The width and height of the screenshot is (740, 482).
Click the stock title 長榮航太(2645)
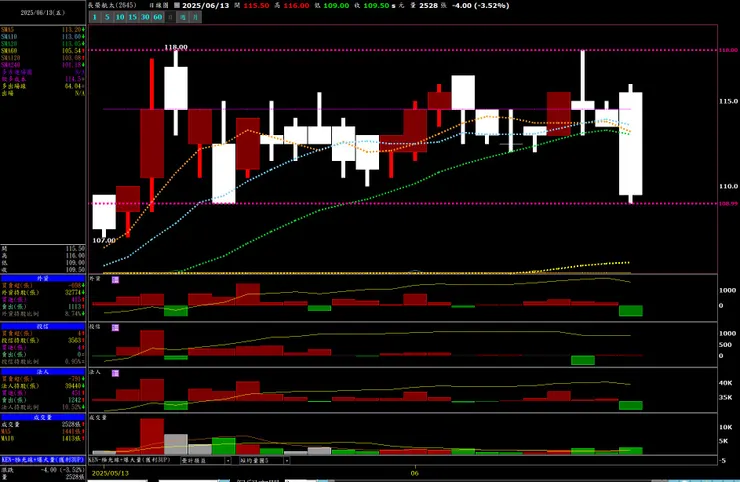(x=112, y=6)
